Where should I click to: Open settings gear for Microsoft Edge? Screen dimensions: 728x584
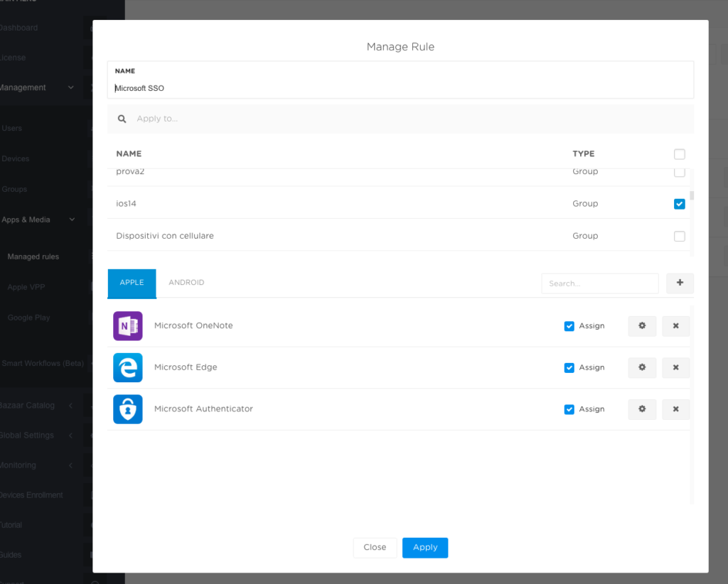pyautogui.click(x=642, y=367)
